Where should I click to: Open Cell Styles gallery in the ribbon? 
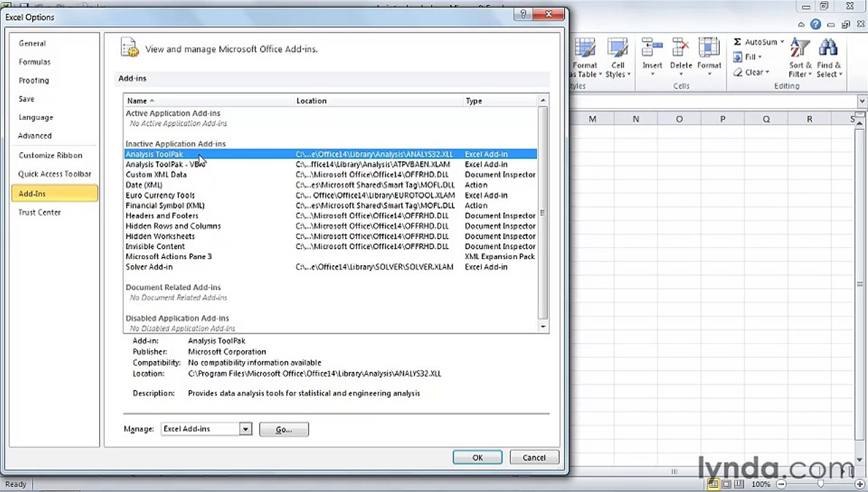617,59
